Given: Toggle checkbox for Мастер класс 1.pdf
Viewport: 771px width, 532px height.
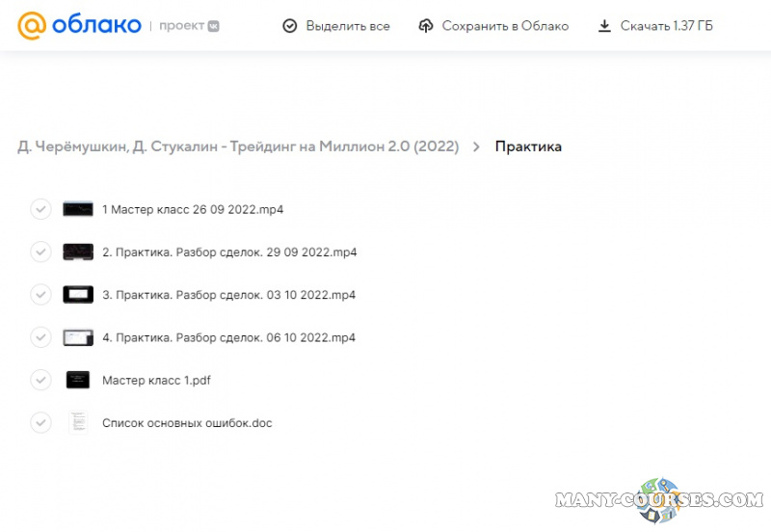Looking at the screenshot, I should point(40,380).
